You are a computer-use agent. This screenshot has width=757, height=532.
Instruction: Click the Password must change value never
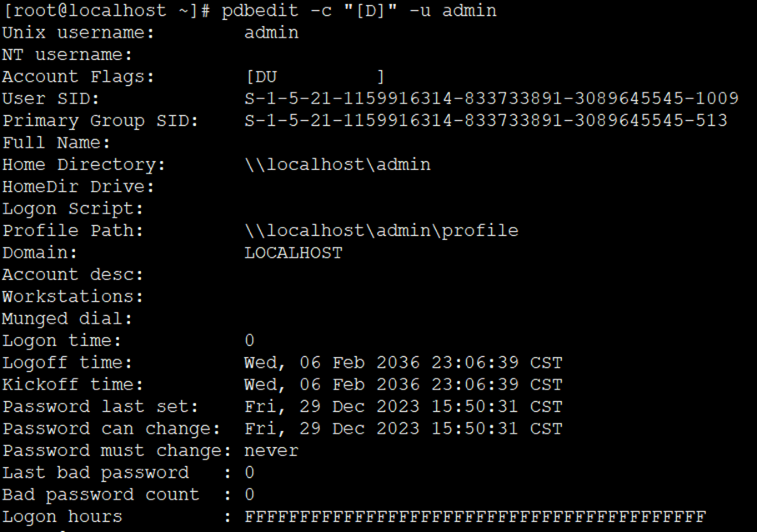(x=271, y=451)
